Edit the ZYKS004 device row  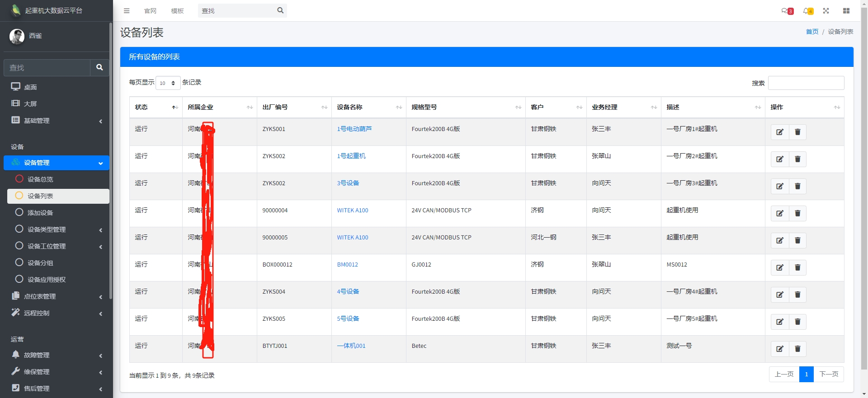pos(780,295)
